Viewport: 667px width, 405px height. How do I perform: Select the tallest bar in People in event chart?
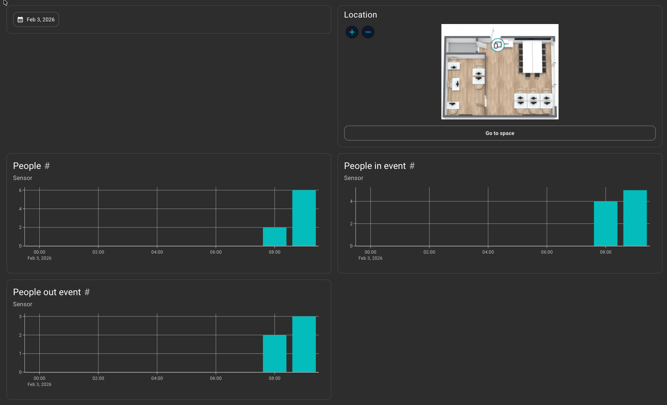635,218
